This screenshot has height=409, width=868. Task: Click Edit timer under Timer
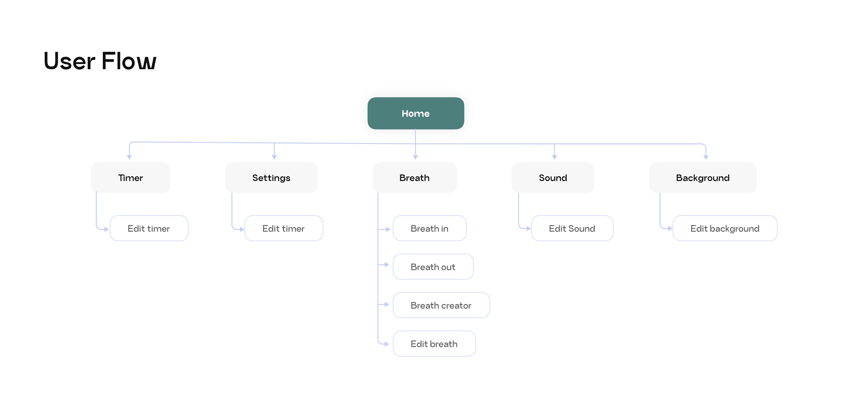click(149, 228)
